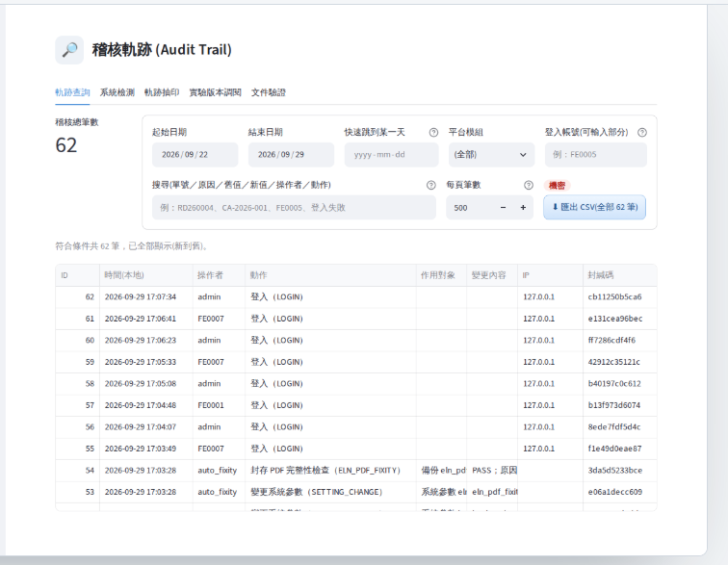Image resolution: width=728 pixels, height=565 pixels.
Task: Switch to 系統檢測 tab
Action: 117,92
